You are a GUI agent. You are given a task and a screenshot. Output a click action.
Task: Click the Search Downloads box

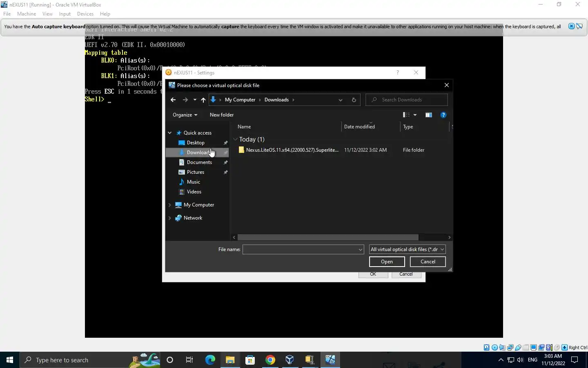(x=407, y=100)
